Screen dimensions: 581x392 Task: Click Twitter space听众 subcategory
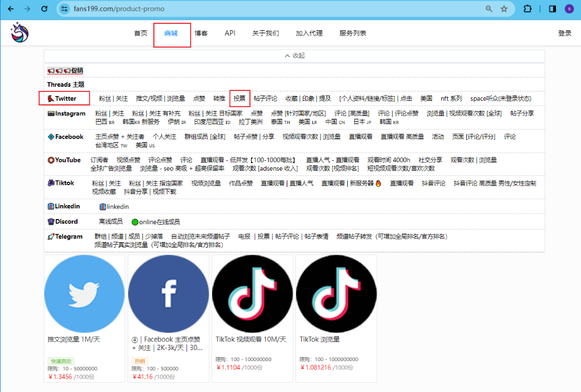pos(501,98)
